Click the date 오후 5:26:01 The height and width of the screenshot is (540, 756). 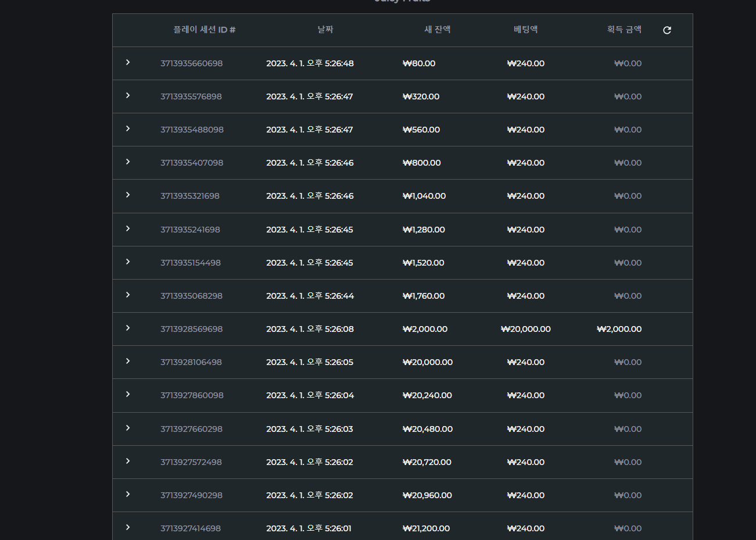[309, 528]
